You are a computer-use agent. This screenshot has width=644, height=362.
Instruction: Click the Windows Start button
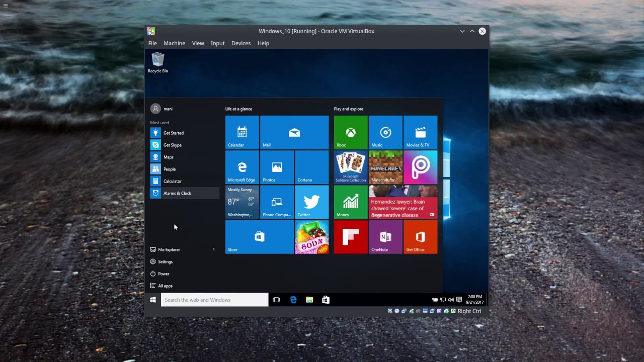click(153, 300)
